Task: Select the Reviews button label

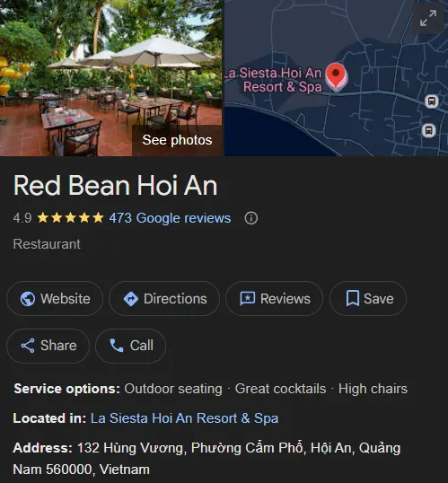Action: pos(285,299)
